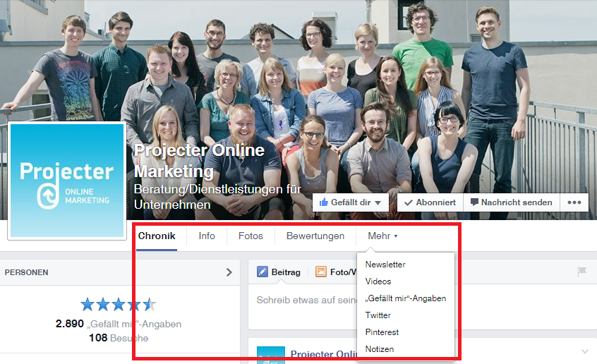Click the Beratung/Dienstleistungen für Unternehmen category
597x364 pixels.
(217, 197)
